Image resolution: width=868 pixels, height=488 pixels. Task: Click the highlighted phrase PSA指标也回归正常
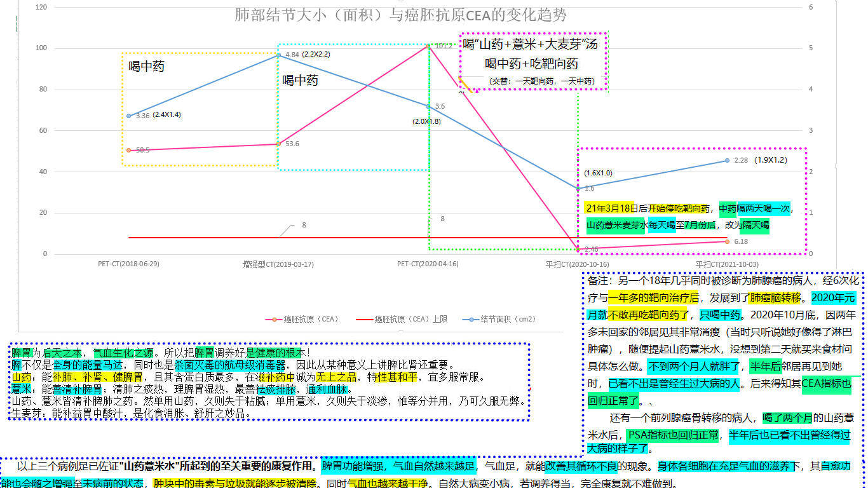pyautogui.click(x=674, y=435)
